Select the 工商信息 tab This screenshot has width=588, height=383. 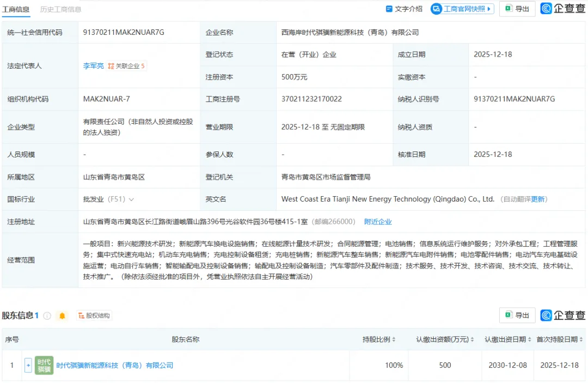tap(16, 9)
